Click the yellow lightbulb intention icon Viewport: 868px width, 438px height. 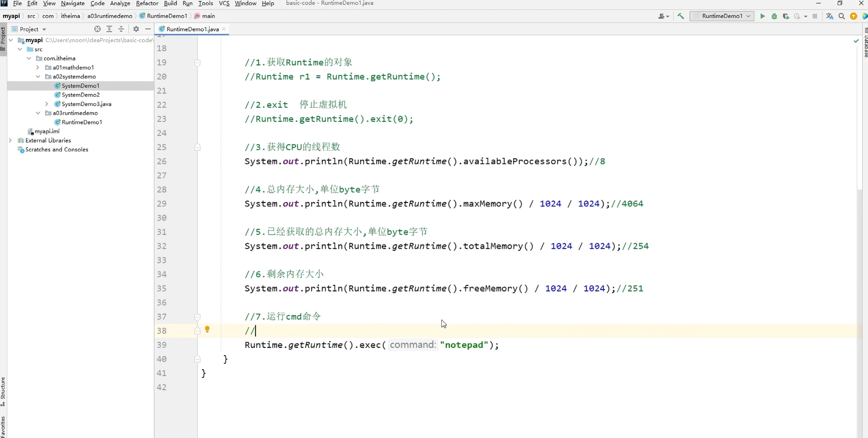coord(207,329)
